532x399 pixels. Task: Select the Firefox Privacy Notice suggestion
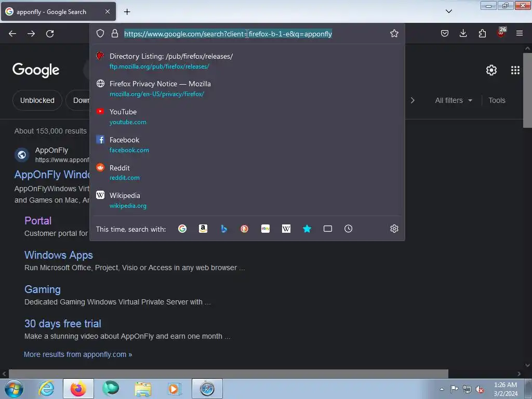point(247,88)
